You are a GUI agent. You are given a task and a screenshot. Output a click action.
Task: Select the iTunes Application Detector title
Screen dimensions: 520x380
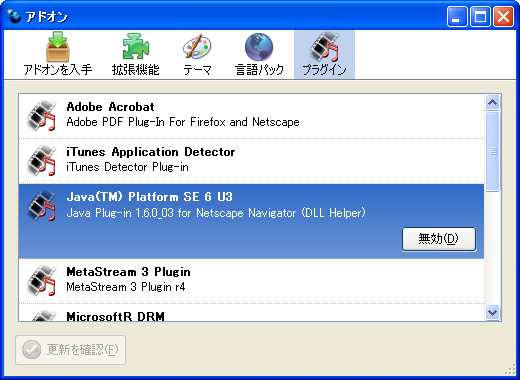pos(151,152)
